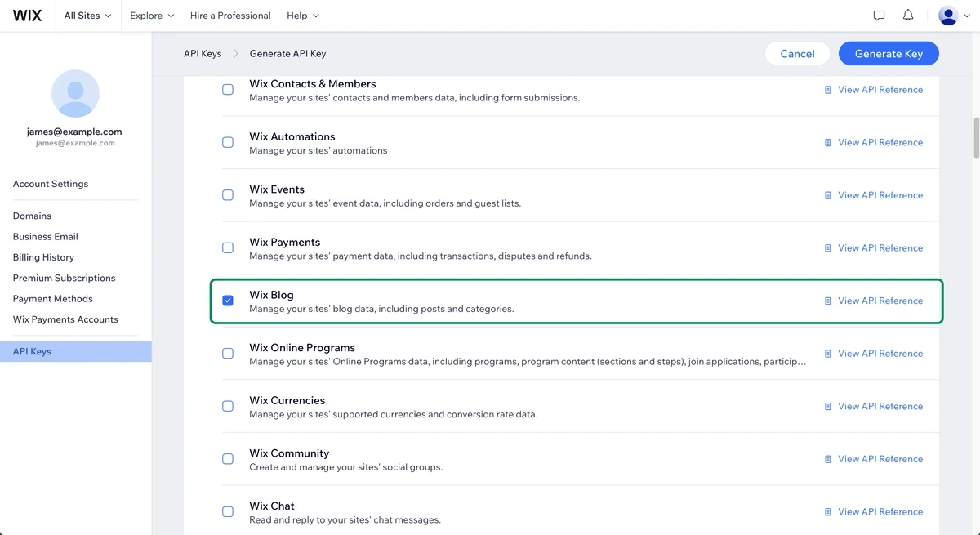Go back to API Keys breadcrumb
Image resolution: width=980 pixels, height=535 pixels.
point(203,54)
